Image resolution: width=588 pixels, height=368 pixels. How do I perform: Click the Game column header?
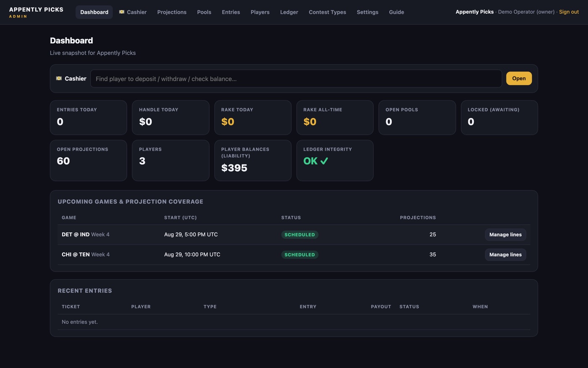click(69, 217)
